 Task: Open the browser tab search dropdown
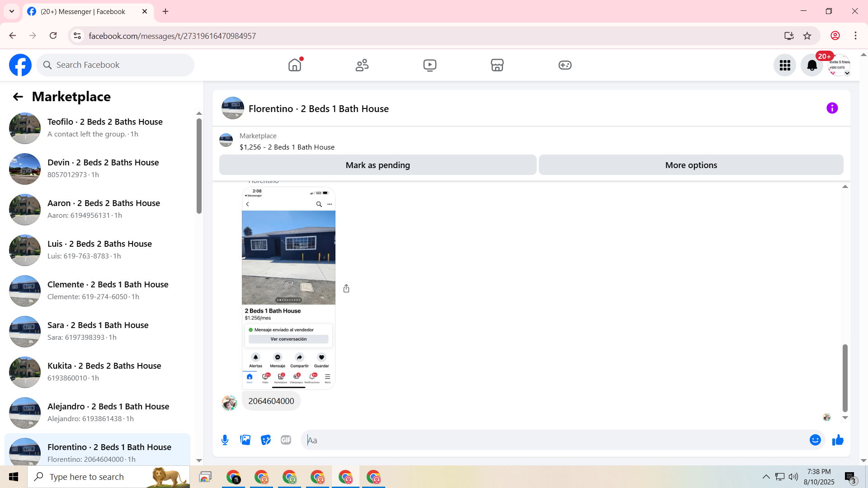pos(12,11)
